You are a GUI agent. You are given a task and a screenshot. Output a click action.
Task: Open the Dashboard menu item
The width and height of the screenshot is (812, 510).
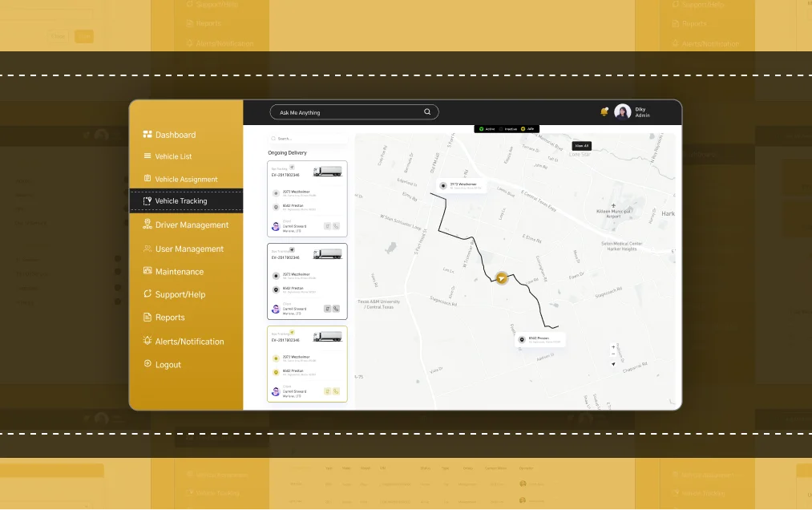175,135
